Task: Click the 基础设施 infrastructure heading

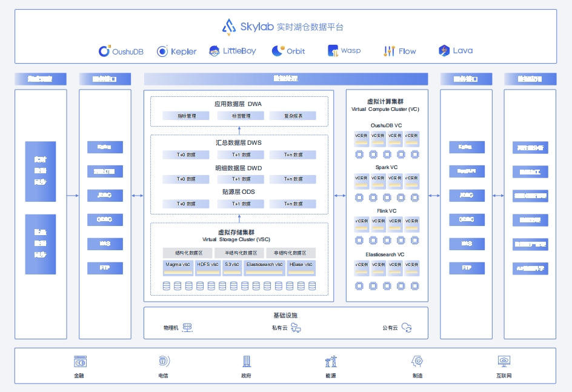Action: (x=285, y=316)
